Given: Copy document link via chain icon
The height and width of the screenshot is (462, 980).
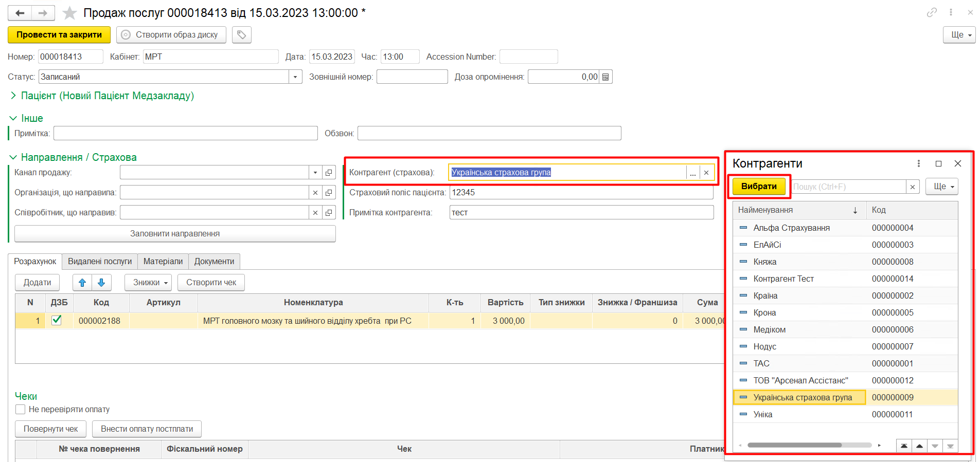Looking at the screenshot, I should (932, 12).
